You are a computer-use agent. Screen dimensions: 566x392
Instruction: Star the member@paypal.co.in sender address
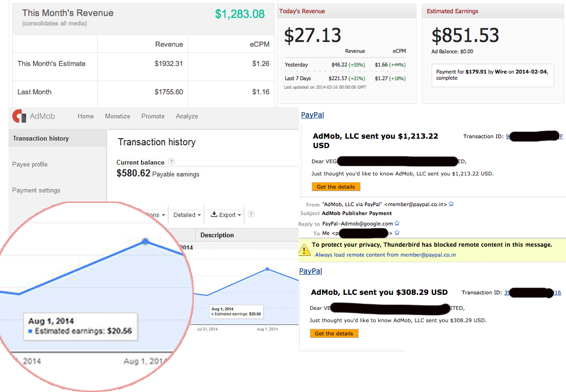[451, 204]
